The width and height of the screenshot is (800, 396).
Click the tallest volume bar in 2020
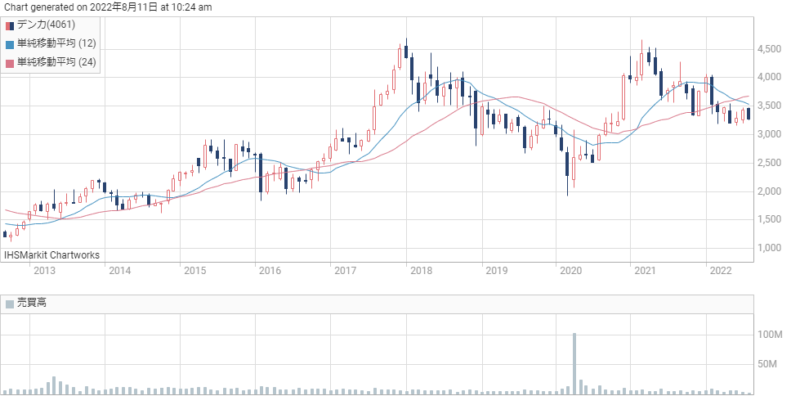574,363
